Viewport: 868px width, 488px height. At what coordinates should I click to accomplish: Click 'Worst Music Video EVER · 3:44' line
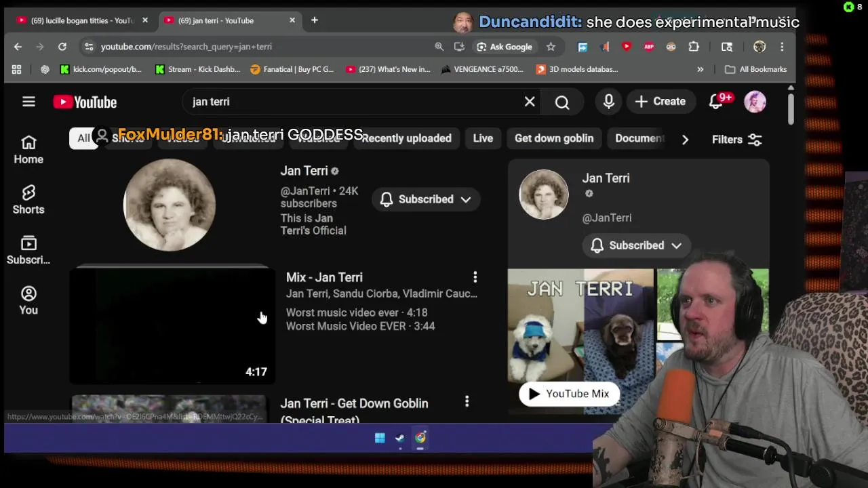tap(360, 326)
